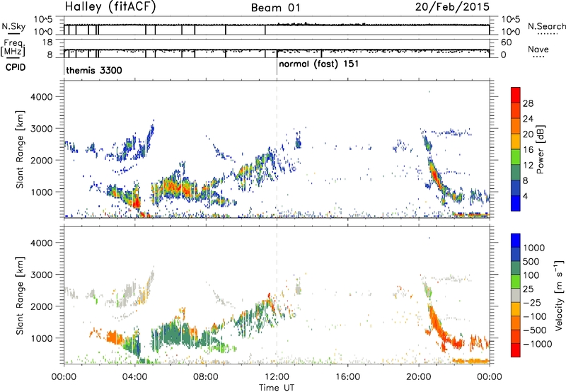The image size is (566, 392).
Task: Click the 25 label on Velocity colorbar
Action: tap(529, 289)
